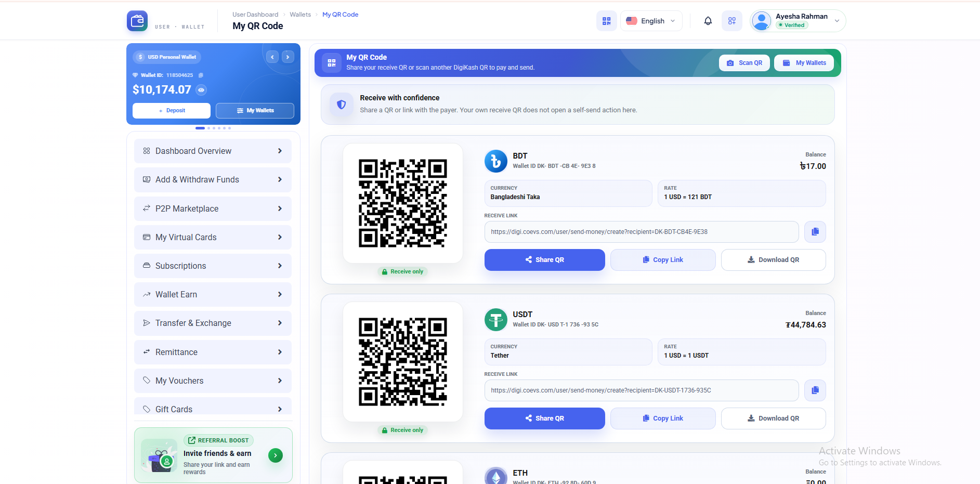Click the BDT receive link field
Image resolution: width=980 pixels, height=484 pixels.
(x=642, y=232)
